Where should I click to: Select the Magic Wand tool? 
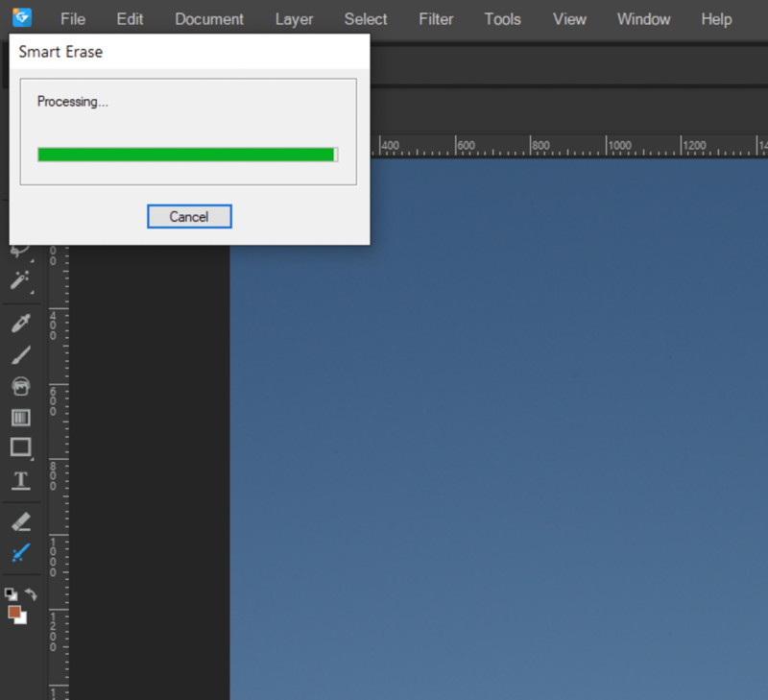20,280
